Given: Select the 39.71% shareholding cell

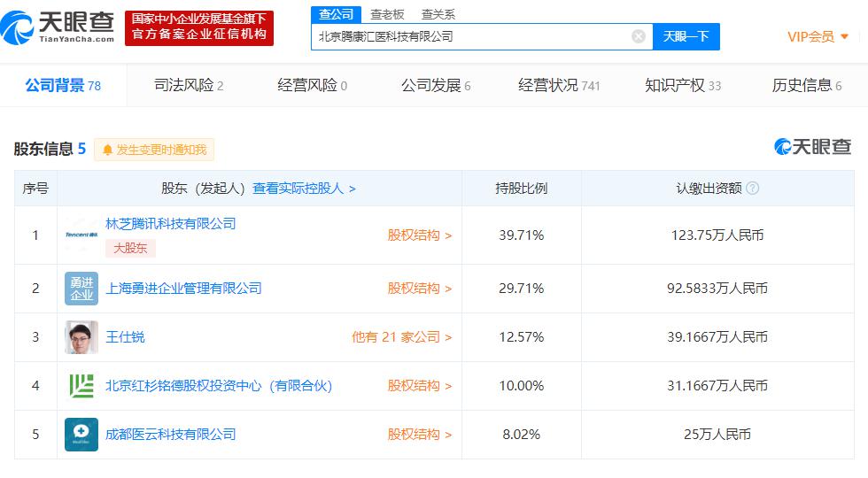Looking at the screenshot, I should pyautogui.click(x=522, y=235).
